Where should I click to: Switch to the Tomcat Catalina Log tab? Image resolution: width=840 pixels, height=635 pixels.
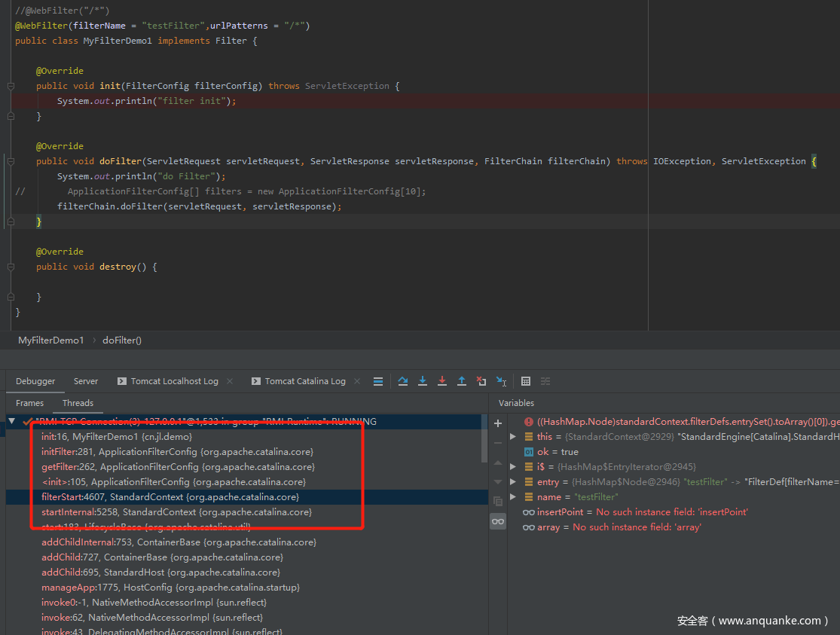coord(304,381)
